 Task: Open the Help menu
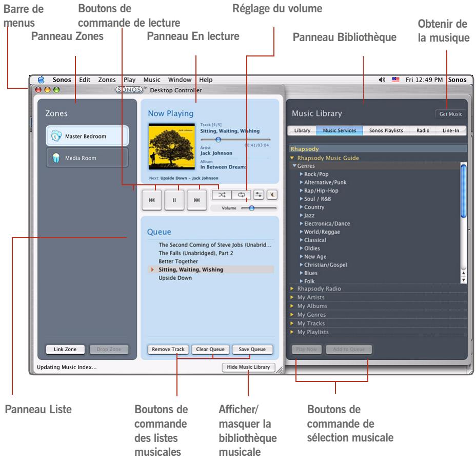[206, 80]
